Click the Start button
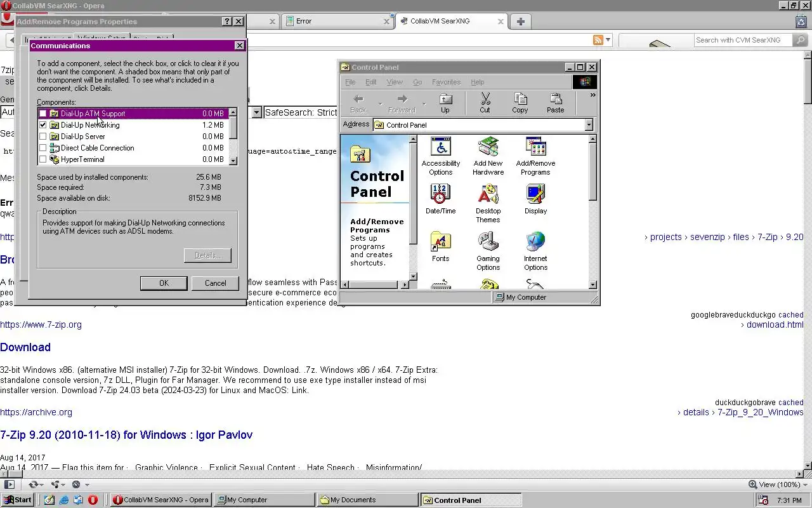812x508 pixels. (x=17, y=500)
